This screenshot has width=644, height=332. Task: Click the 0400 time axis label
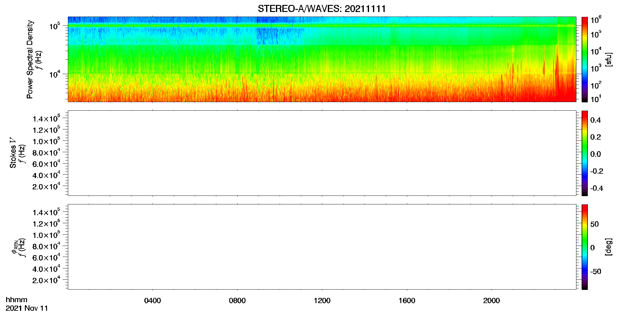pos(152,301)
